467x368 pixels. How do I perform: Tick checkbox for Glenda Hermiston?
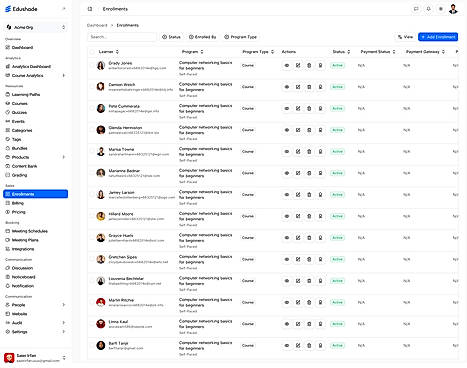pos(92,130)
